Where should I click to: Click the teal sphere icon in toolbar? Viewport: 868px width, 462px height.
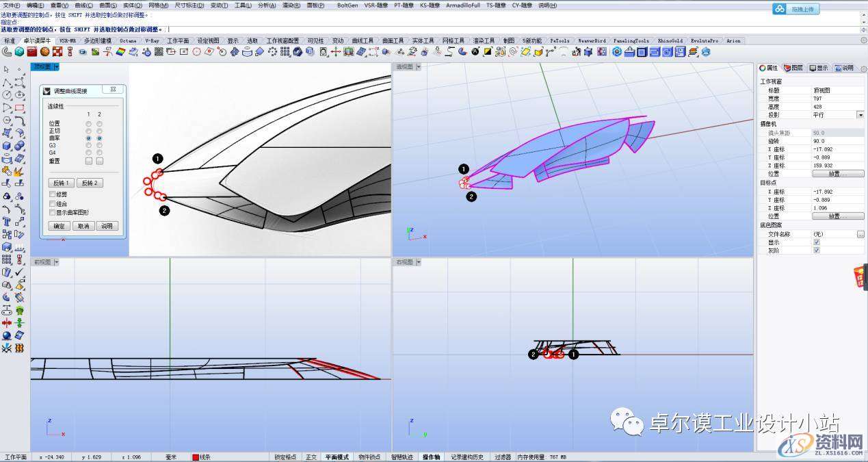coord(20,51)
